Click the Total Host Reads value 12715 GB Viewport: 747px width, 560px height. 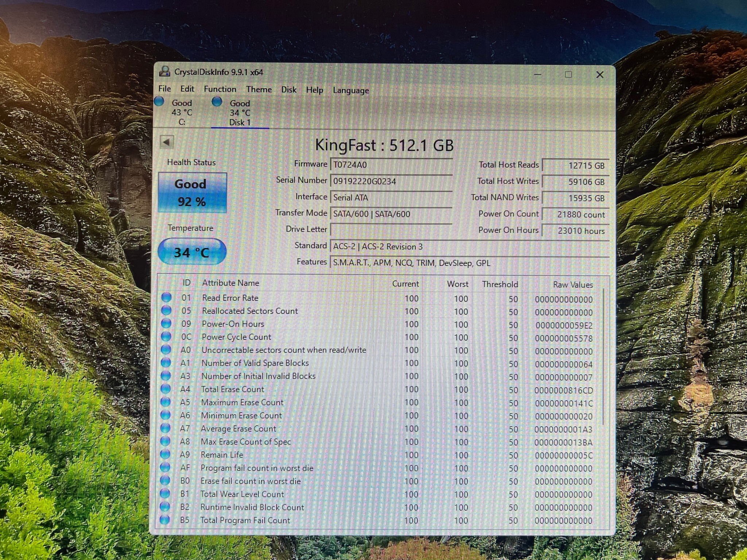pyautogui.click(x=576, y=166)
